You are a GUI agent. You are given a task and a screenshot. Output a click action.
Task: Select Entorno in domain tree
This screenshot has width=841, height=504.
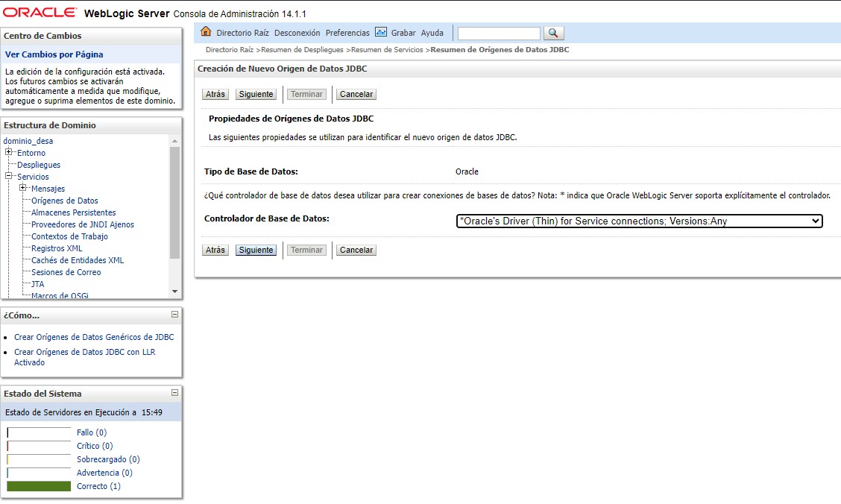pos(31,153)
